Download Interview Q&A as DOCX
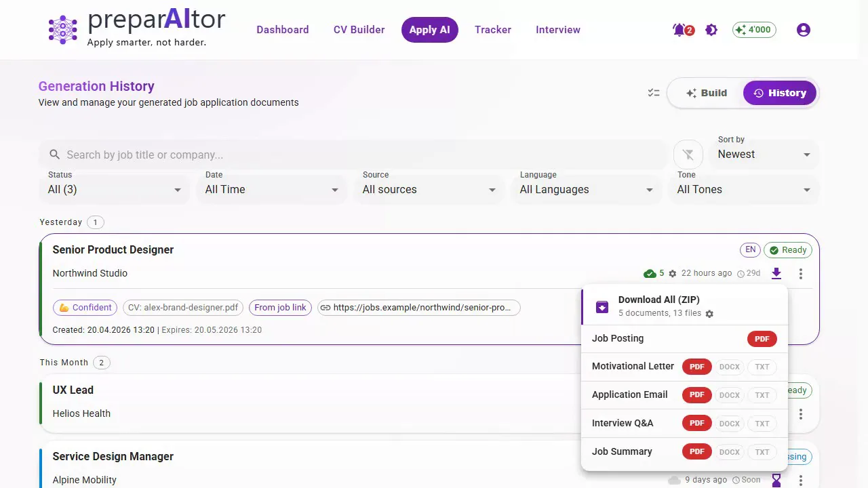Image resolution: width=868 pixels, height=488 pixels. (x=730, y=424)
